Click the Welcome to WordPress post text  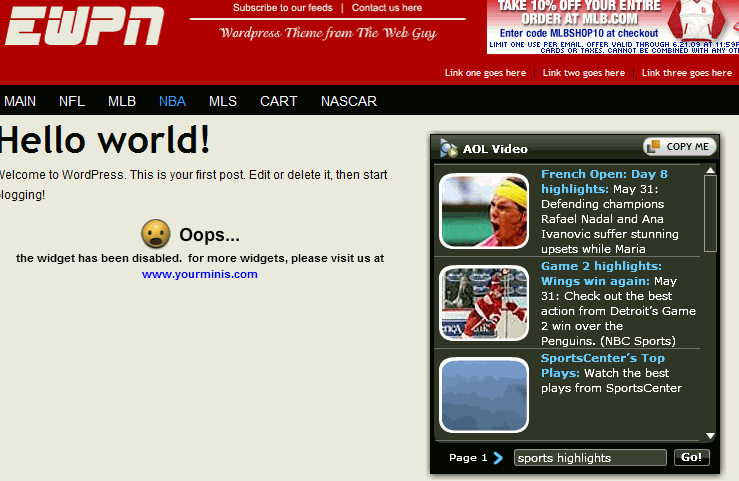pyautogui.click(x=194, y=185)
